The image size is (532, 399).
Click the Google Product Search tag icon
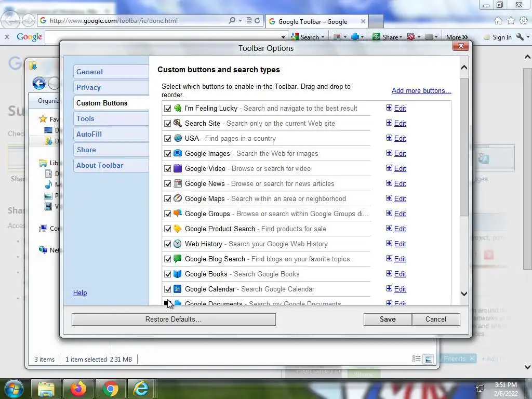click(178, 229)
